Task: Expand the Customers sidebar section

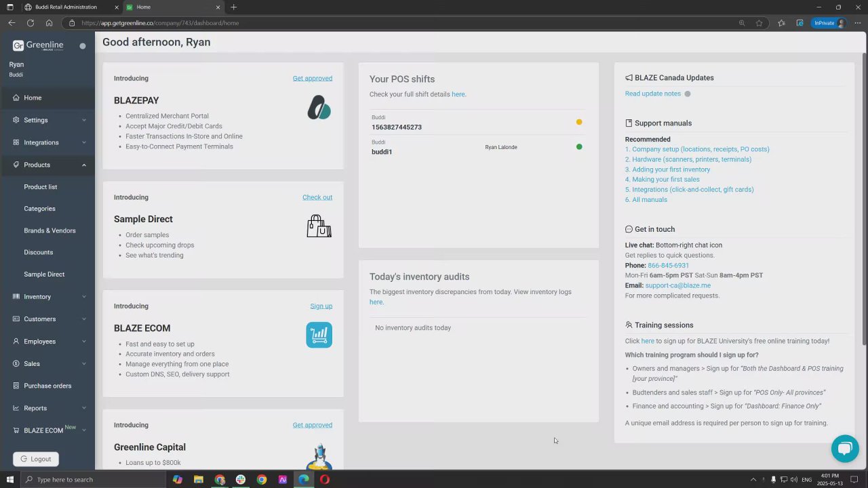Action: [x=47, y=319]
